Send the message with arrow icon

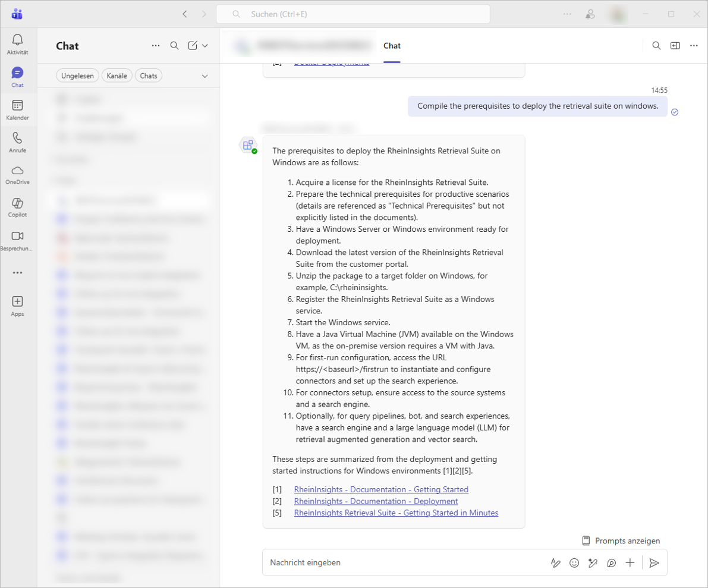(654, 562)
